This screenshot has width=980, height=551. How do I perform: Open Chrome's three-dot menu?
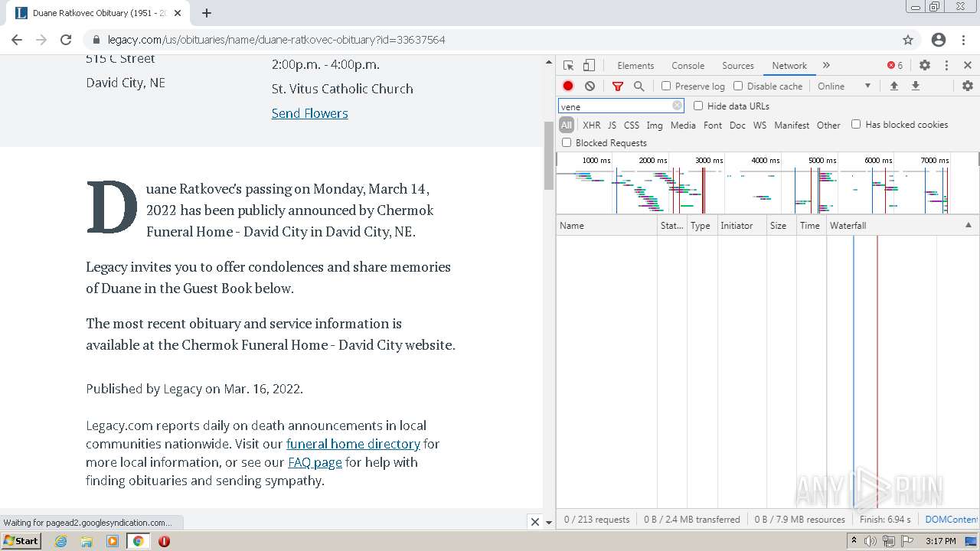click(x=964, y=40)
